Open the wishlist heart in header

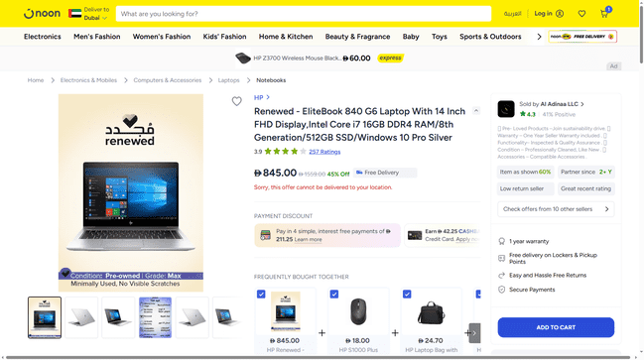[581, 14]
